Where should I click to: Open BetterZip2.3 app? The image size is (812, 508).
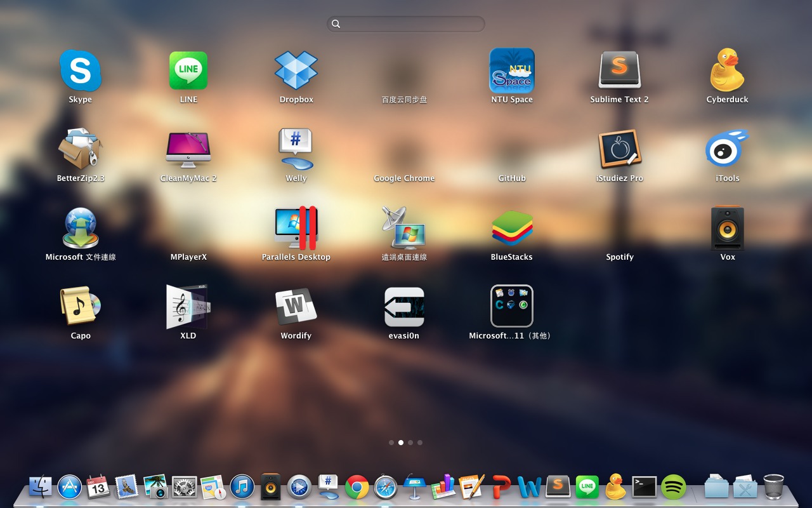[x=81, y=149]
